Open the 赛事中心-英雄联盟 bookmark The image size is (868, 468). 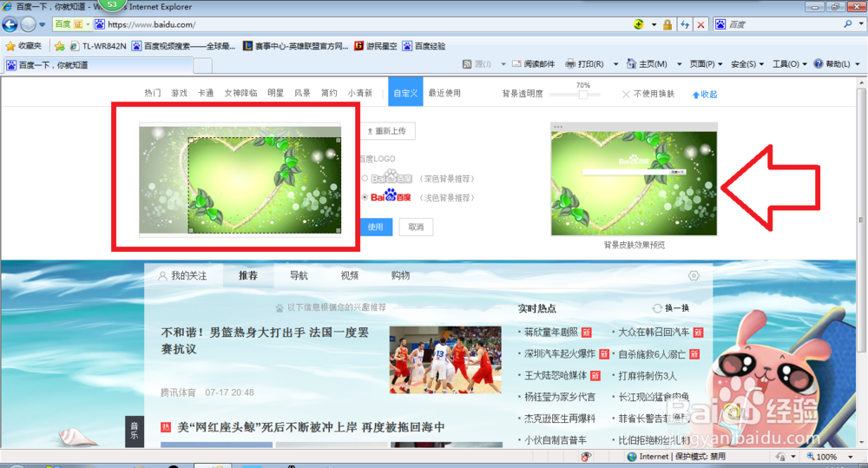296,46
